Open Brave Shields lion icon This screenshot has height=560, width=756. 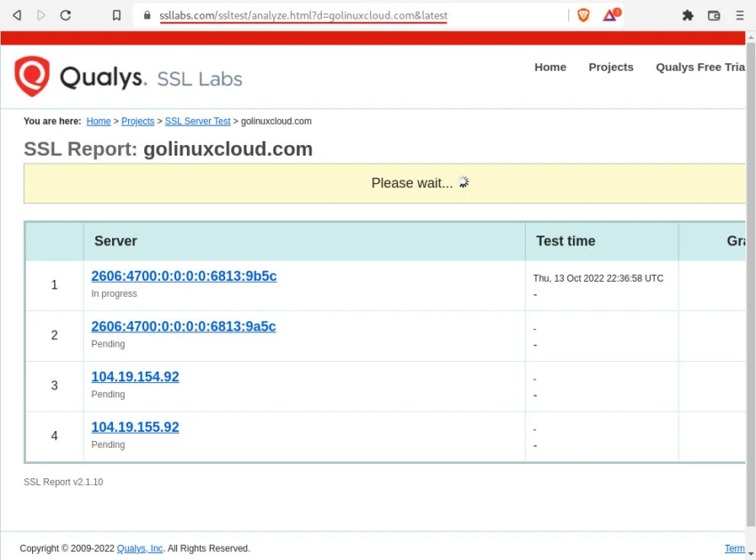[583, 15]
